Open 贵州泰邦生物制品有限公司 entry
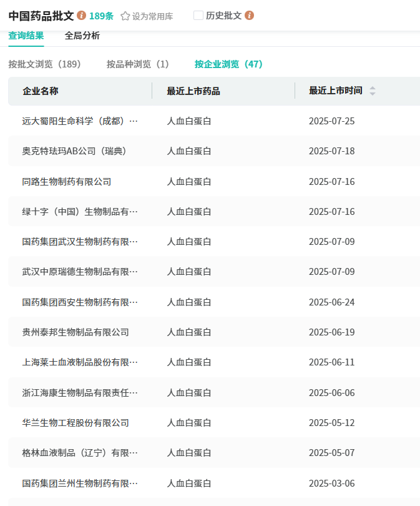This screenshot has width=420, height=506. (x=76, y=332)
